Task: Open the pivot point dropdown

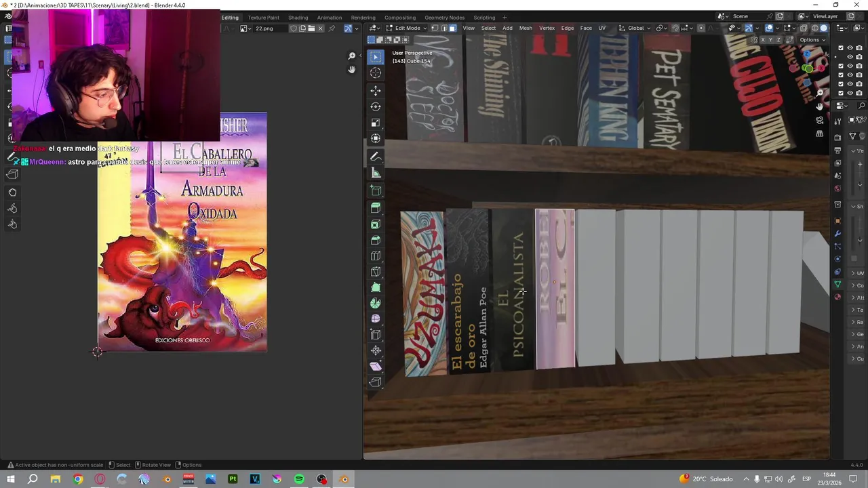Action: (661, 28)
